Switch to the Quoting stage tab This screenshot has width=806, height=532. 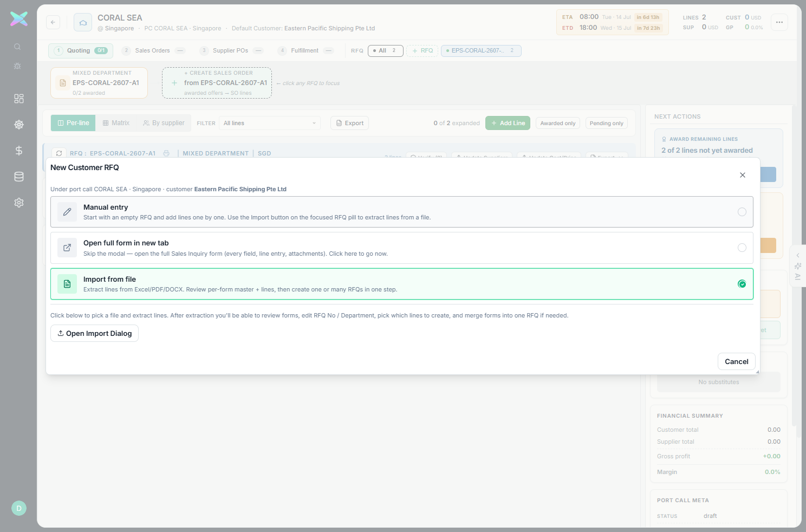coord(81,50)
